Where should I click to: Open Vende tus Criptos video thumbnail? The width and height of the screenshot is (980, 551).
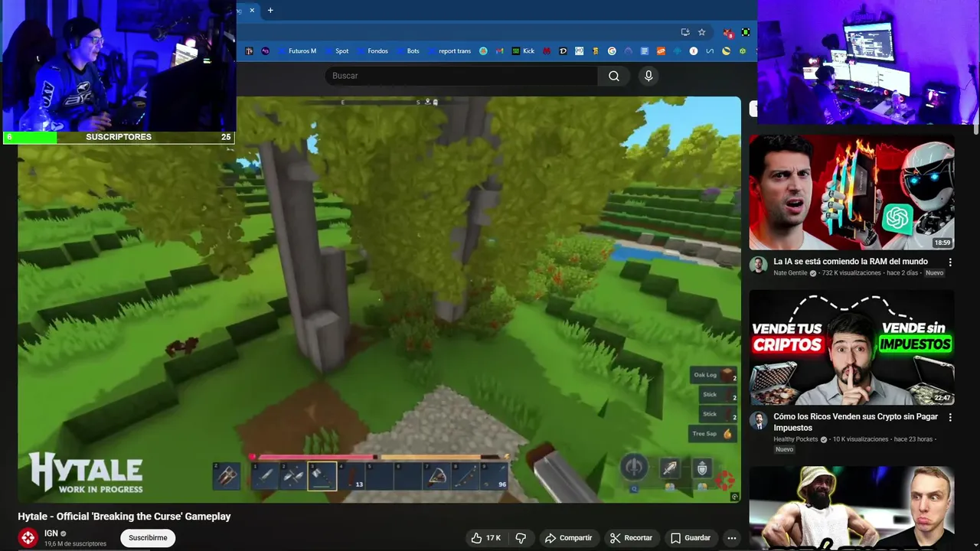click(851, 347)
